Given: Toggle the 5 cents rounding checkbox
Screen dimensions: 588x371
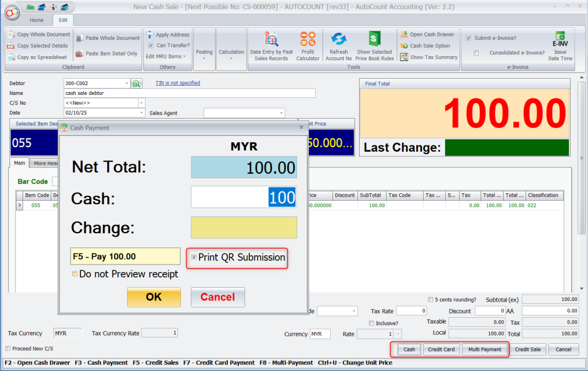Looking at the screenshot, I should pos(430,299).
